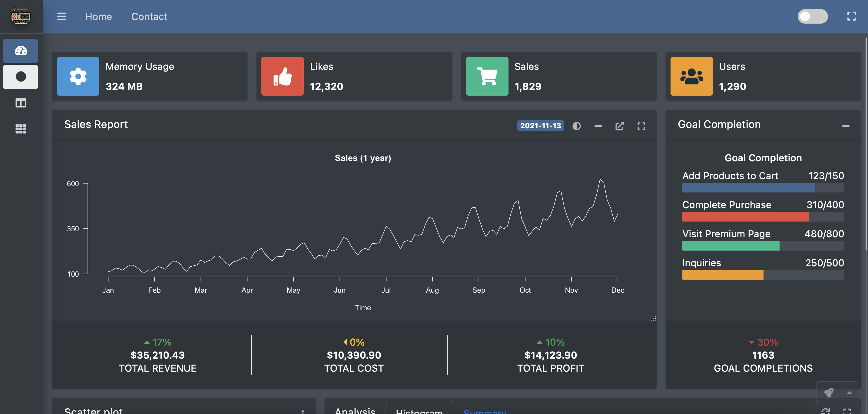Image resolution: width=868 pixels, height=414 pixels.
Task: Open the columns layout sidebar icon
Action: point(21,103)
